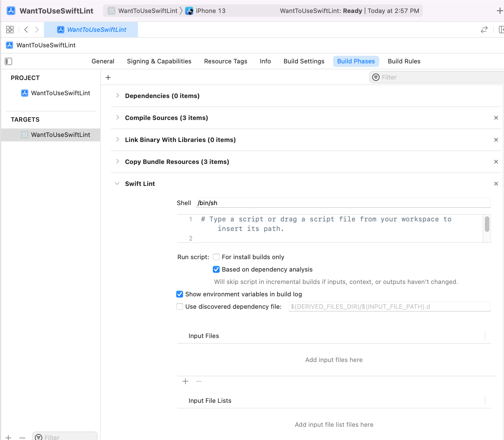Click the 'Add input files here' placeholder
The image size is (504, 440).
(334, 360)
